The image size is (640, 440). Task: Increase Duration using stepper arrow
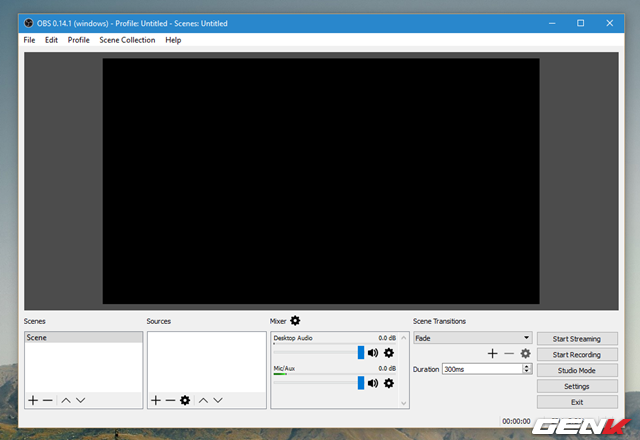coord(527,366)
